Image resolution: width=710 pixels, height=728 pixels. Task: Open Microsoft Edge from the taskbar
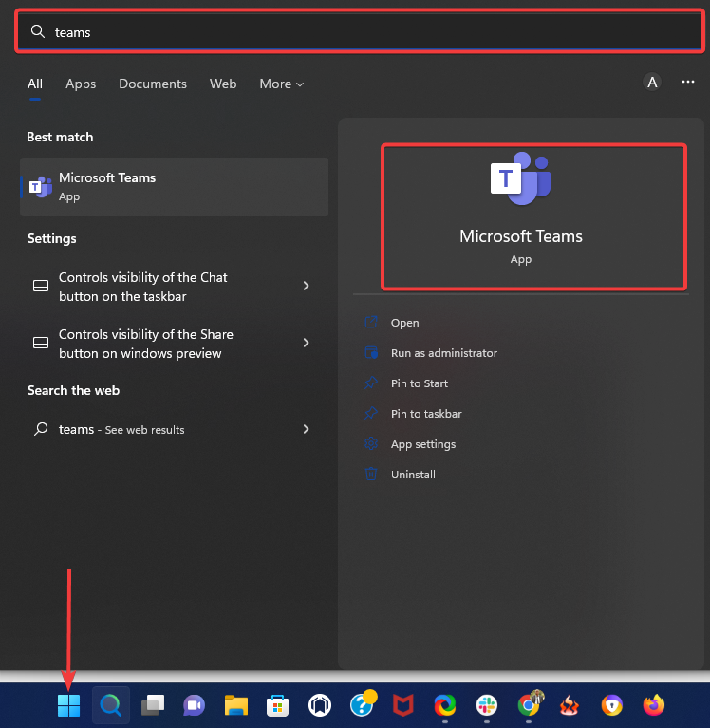coord(445,705)
